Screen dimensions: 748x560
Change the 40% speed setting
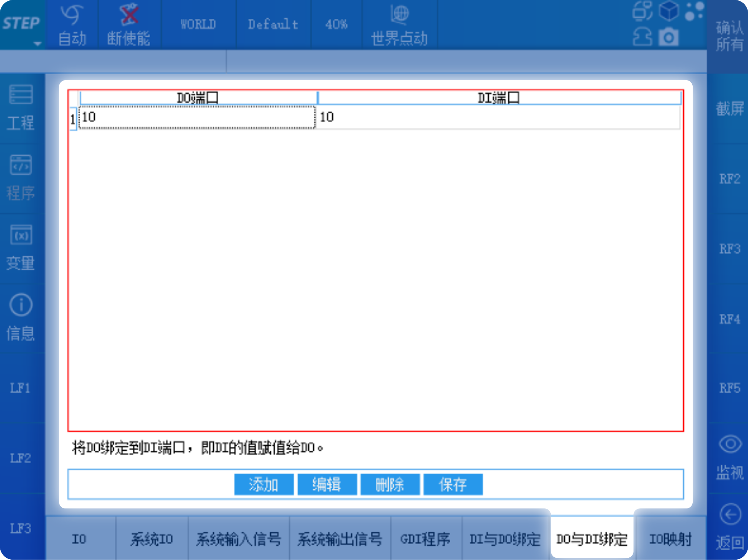point(336,24)
